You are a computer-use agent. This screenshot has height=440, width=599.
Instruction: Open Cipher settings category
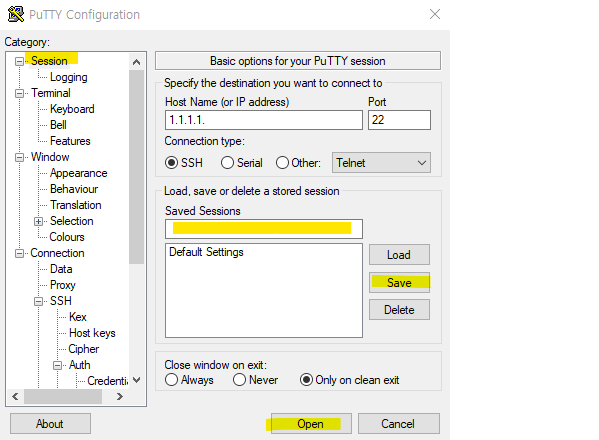click(x=84, y=349)
